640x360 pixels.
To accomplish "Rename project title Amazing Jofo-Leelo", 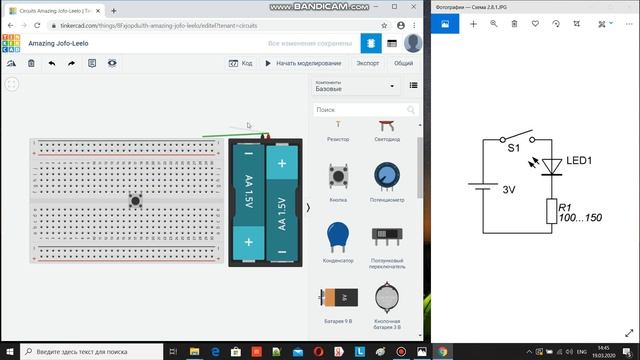I will 58,43.
